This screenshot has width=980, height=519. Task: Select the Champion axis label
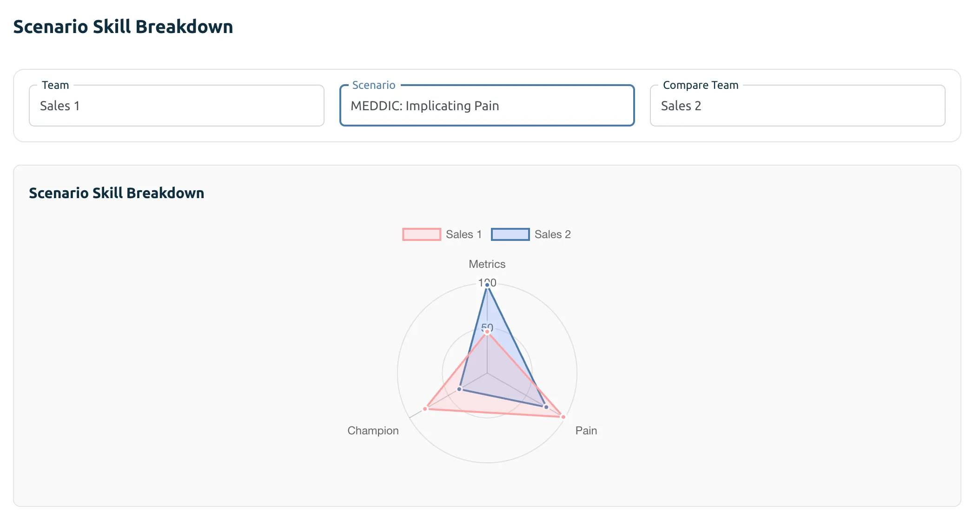click(373, 430)
